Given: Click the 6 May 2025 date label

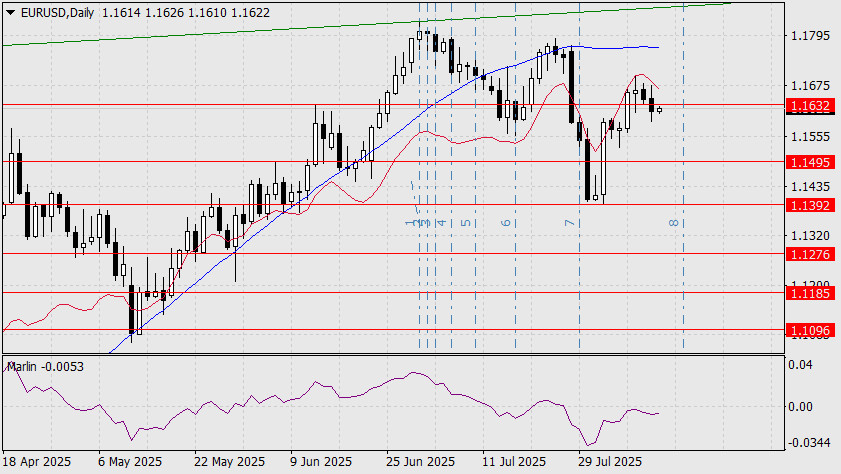Looking at the screenshot, I should (130, 462).
